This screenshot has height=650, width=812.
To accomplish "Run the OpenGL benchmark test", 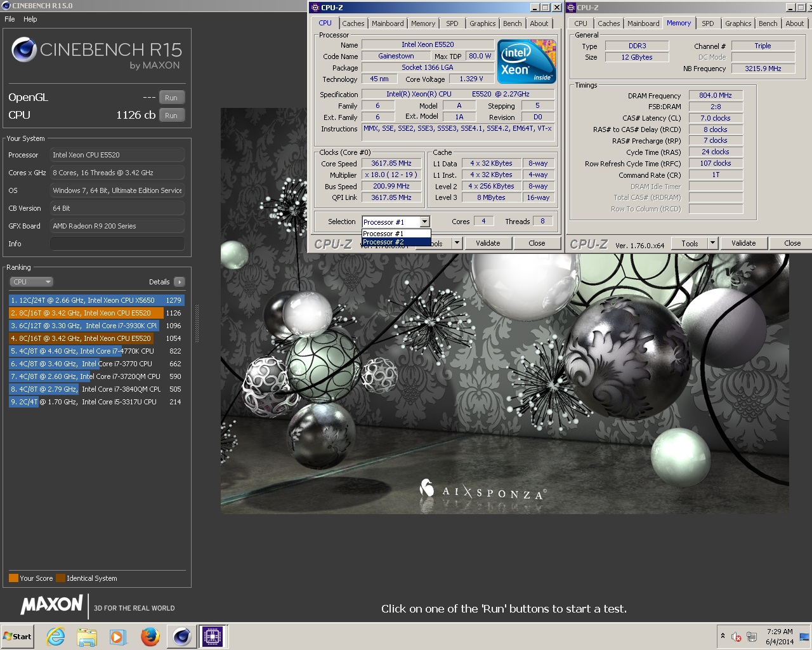I will pyautogui.click(x=171, y=98).
